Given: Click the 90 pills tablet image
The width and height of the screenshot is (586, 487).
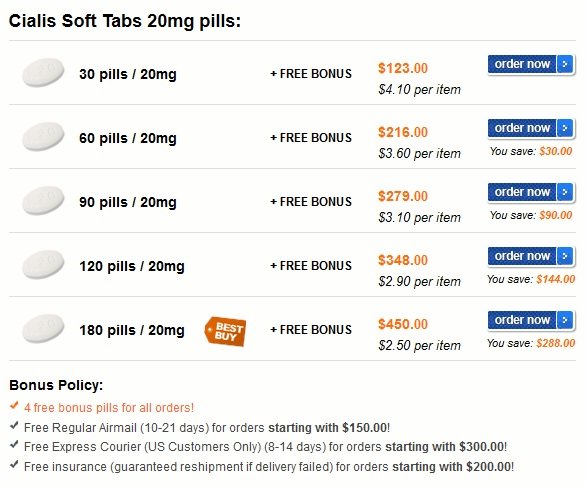Looking at the screenshot, I should pos(43,201).
